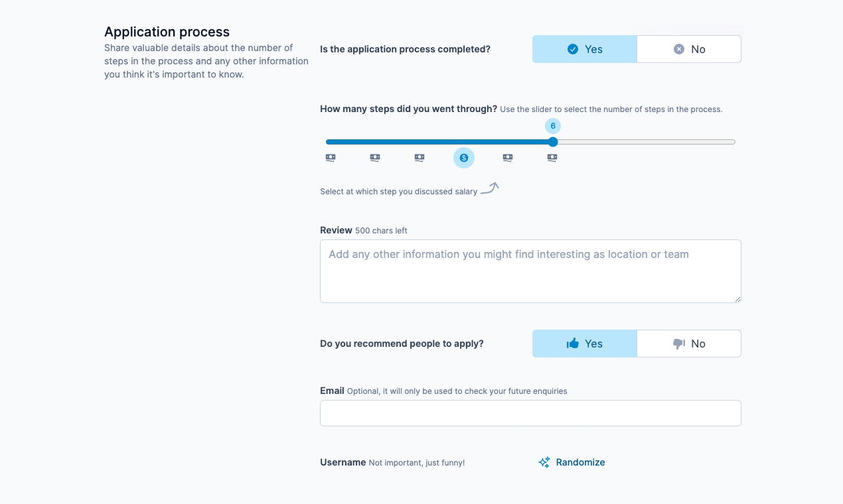This screenshot has height=504, width=843.
Task: Select sixth step salary banknote icon
Action: [552, 158]
